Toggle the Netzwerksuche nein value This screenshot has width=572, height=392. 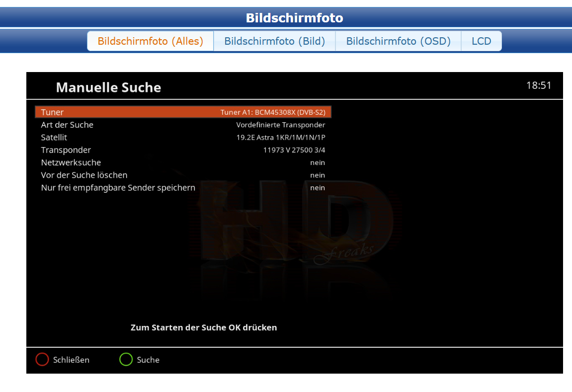pos(318,162)
